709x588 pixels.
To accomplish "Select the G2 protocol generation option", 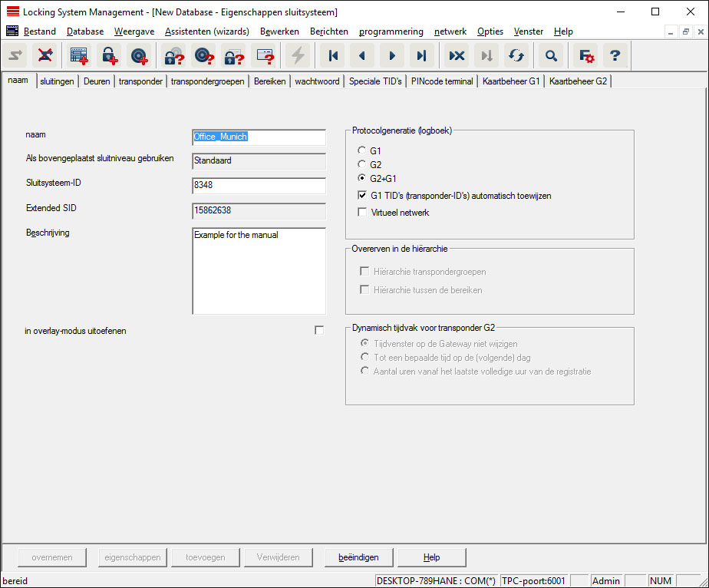I will point(362,165).
